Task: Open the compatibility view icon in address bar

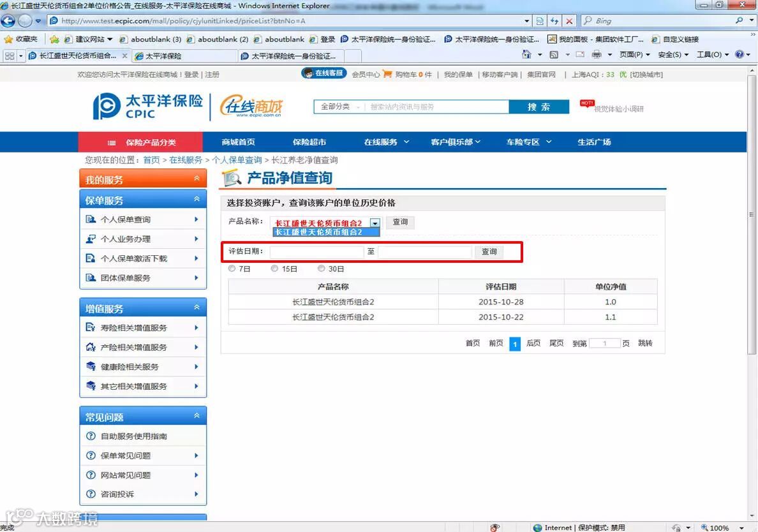Action: 540,21
